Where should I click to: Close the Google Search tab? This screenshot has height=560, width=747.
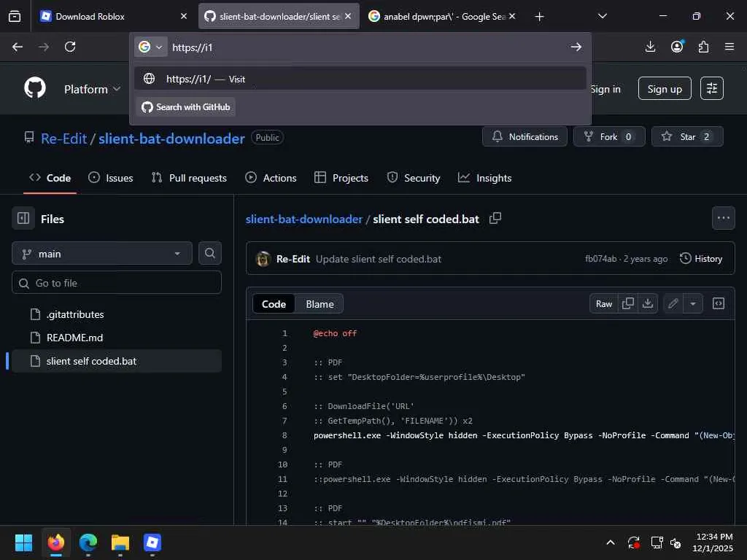(x=512, y=16)
